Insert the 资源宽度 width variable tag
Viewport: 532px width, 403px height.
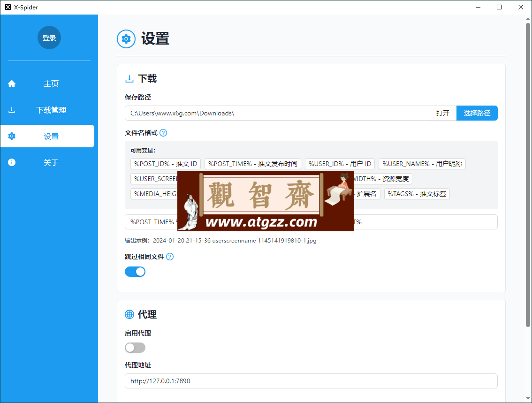(383, 179)
